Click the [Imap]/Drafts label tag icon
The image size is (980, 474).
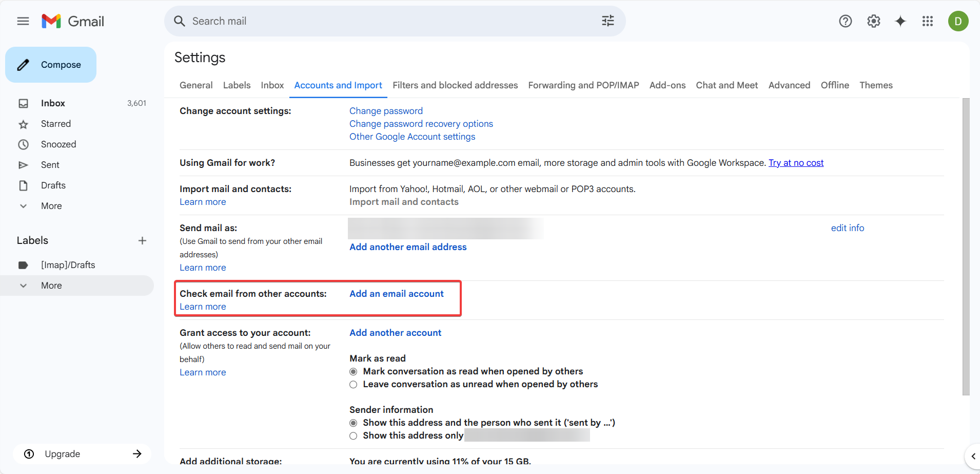(24, 265)
